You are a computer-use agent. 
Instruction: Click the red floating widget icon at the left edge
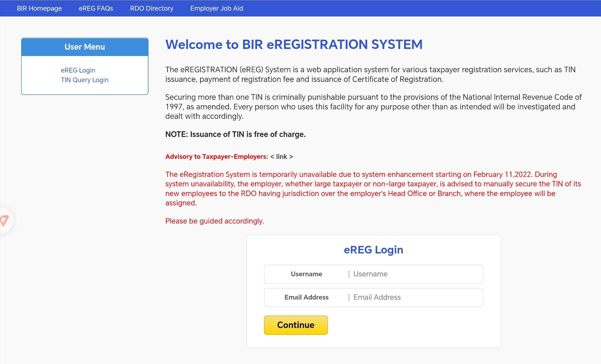point(5,221)
